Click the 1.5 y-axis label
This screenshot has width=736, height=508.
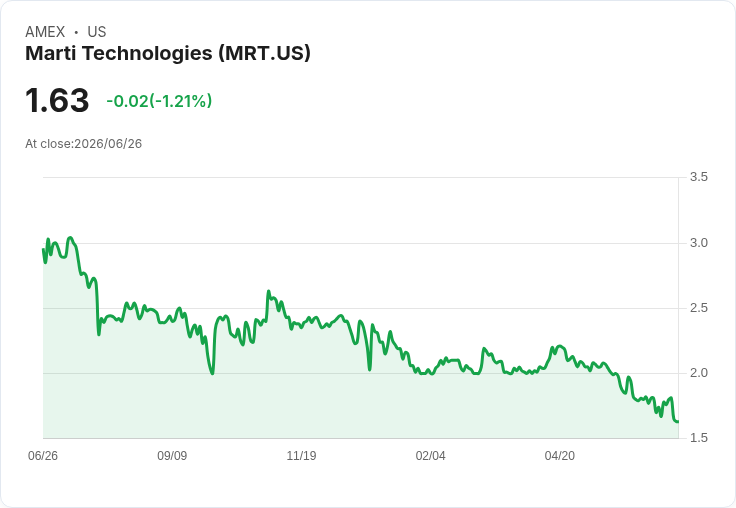[698, 438]
